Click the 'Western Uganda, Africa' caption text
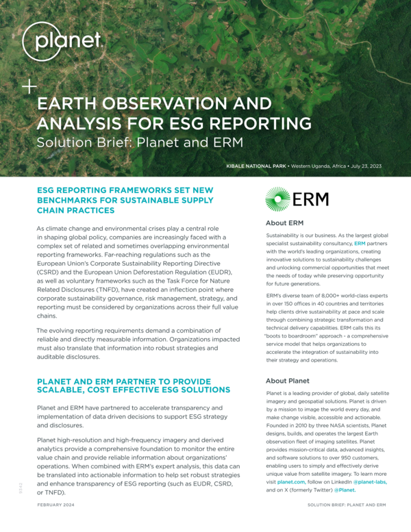Viewport: 411px width, 532px height. coord(319,166)
